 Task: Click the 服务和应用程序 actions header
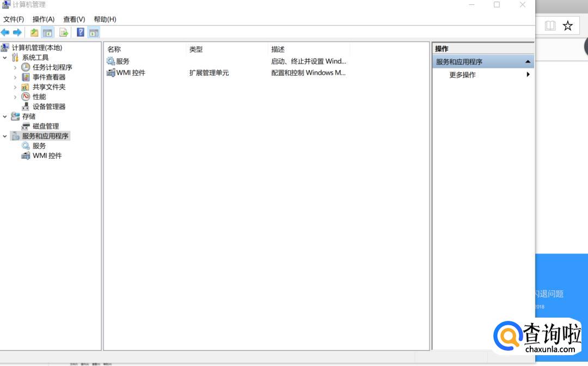pyautogui.click(x=483, y=62)
